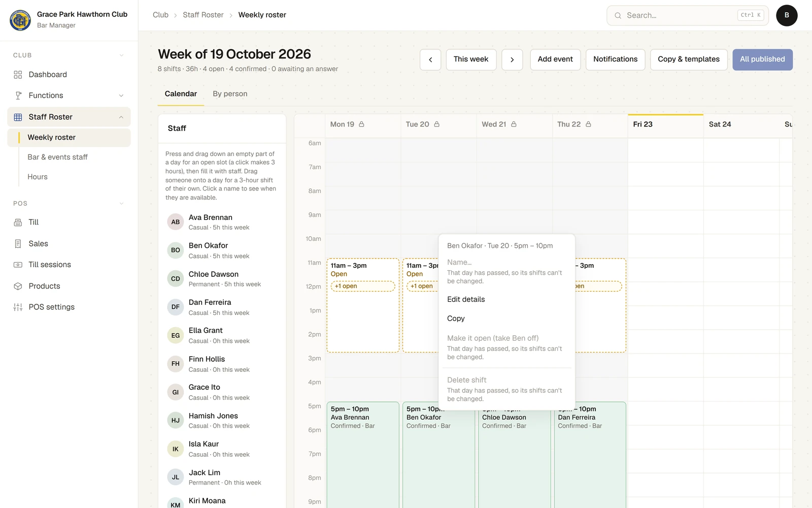Click the Search input field
The width and height of the screenshot is (812, 508).
tap(688, 16)
